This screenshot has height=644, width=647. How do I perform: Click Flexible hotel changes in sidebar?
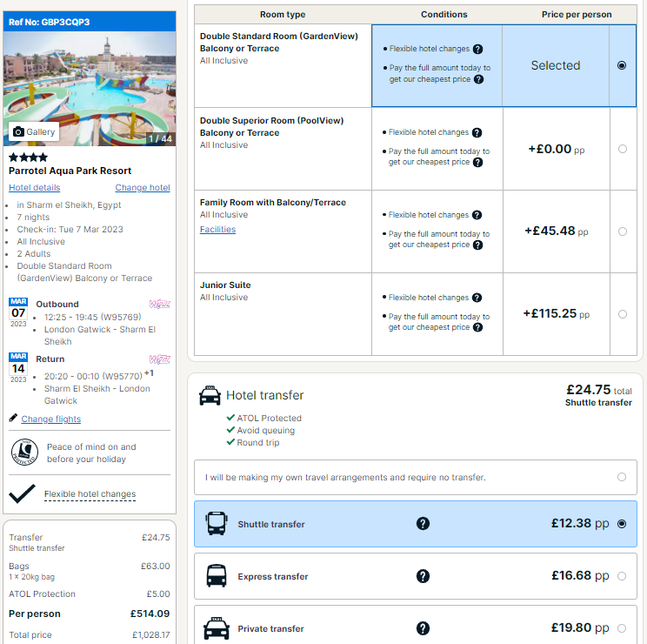click(x=90, y=493)
